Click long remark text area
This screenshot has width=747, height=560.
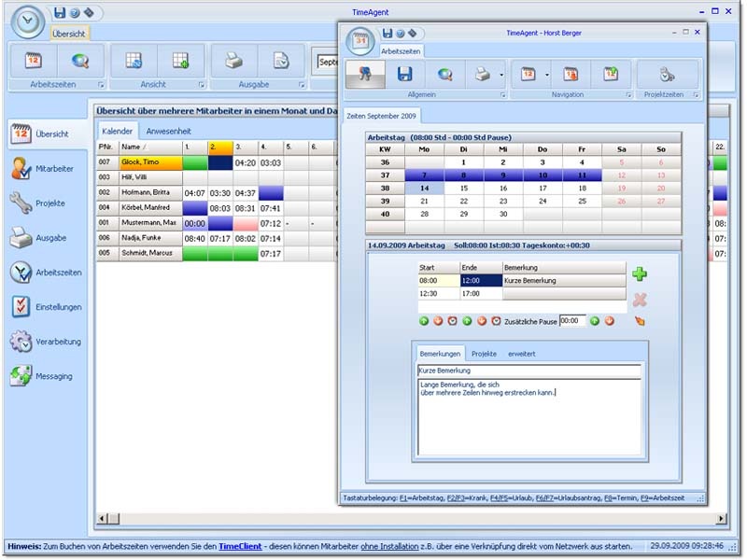[x=529, y=416]
